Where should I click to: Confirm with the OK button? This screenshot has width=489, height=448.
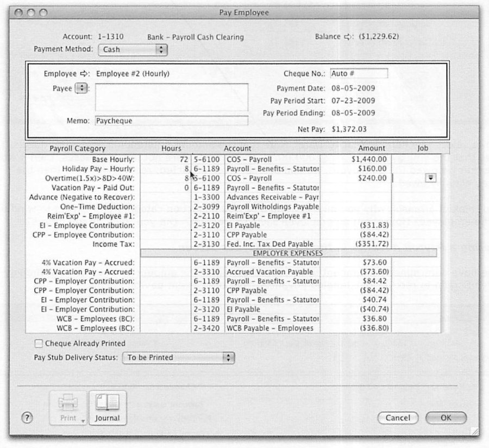pos(446,418)
